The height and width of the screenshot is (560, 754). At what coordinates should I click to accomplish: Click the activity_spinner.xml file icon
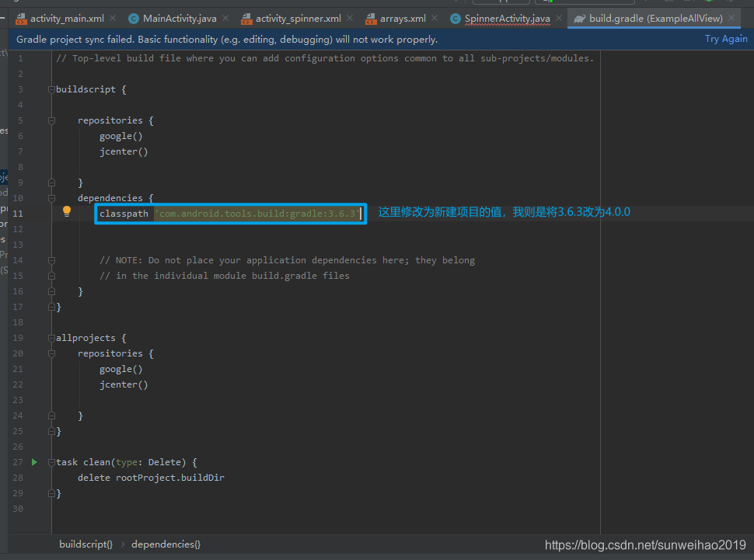tap(246, 19)
